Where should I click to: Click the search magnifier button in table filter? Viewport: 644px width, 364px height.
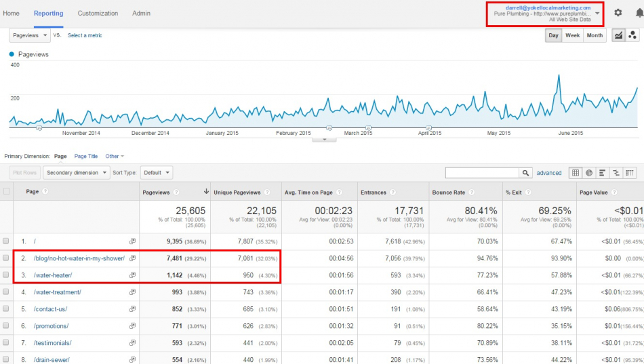[x=525, y=173]
